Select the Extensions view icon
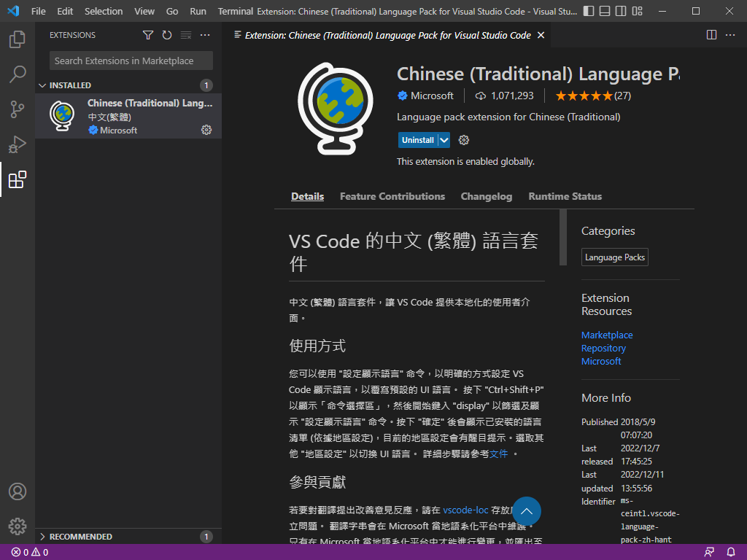Viewport: 747px width, 560px height. 18,179
